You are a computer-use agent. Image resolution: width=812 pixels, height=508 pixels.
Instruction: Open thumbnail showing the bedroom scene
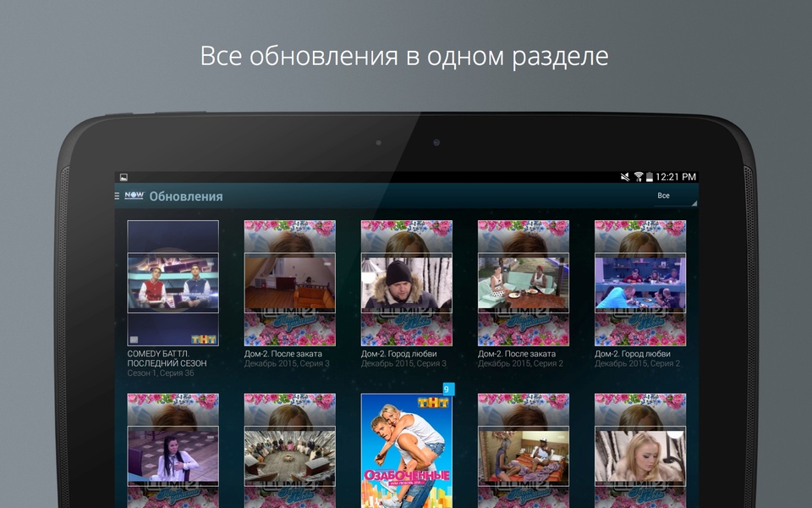(x=524, y=450)
